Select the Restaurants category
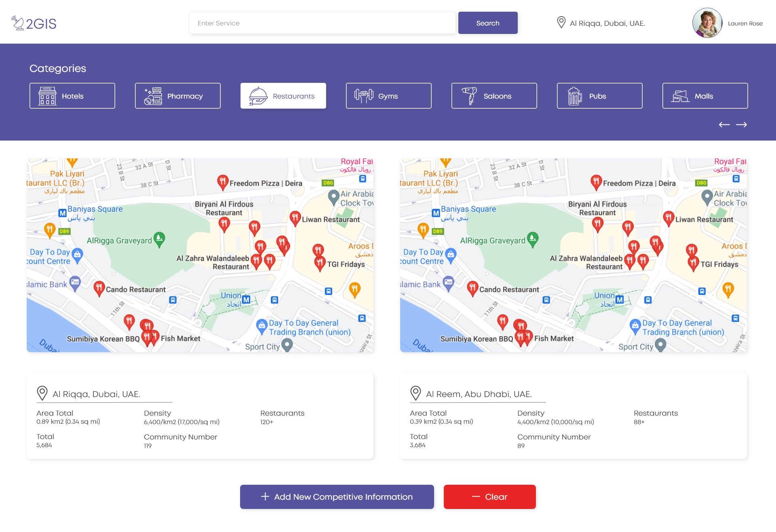776x532 pixels. pyautogui.click(x=283, y=96)
